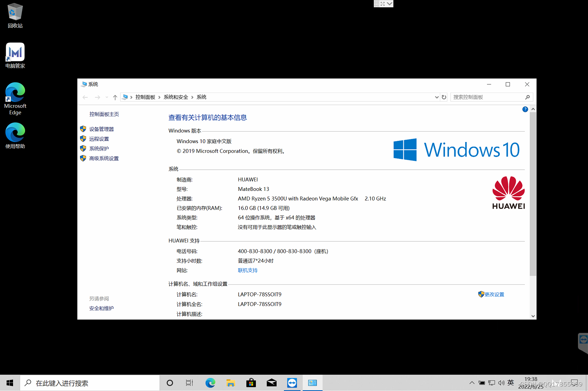The height and width of the screenshot is (391, 588).
Task: Refresh the 系统 control panel page
Action: pos(444,97)
